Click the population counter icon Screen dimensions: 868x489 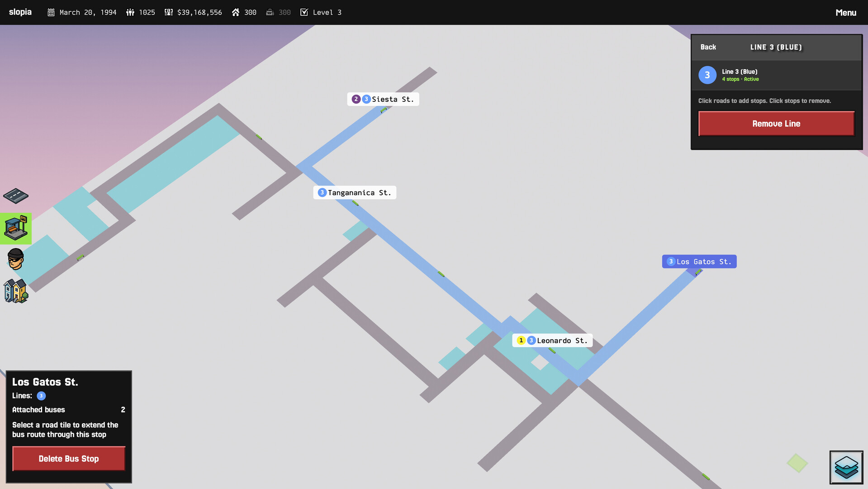point(130,12)
